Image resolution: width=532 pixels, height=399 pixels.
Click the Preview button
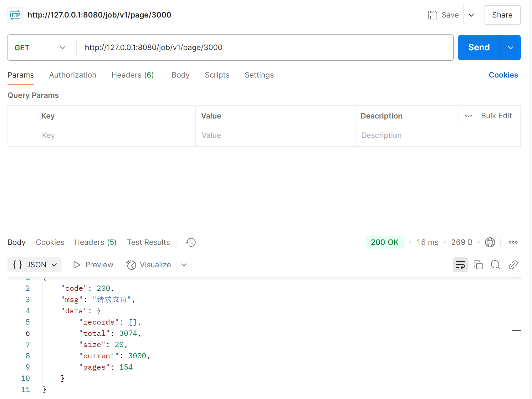tap(93, 265)
